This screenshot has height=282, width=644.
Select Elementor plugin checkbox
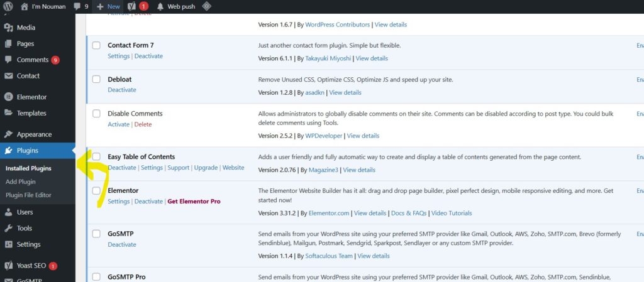(x=96, y=190)
